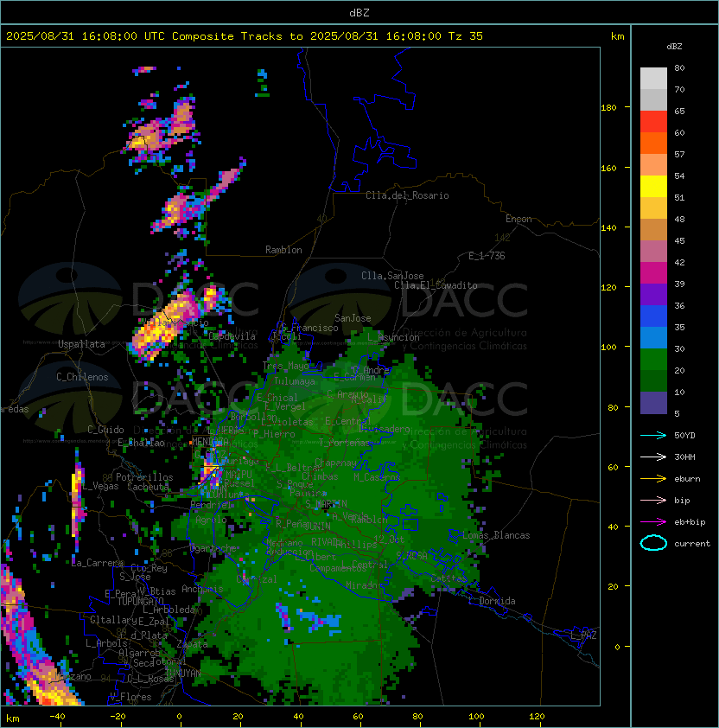
Task: Click the 'C_Chilenos' place label
Action: [x=82, y=377]
